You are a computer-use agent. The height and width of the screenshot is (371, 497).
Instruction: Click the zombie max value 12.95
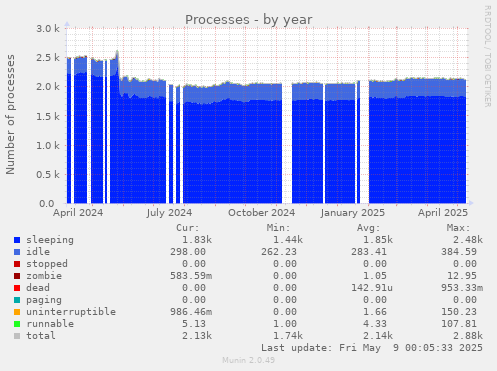pos(462,276)
